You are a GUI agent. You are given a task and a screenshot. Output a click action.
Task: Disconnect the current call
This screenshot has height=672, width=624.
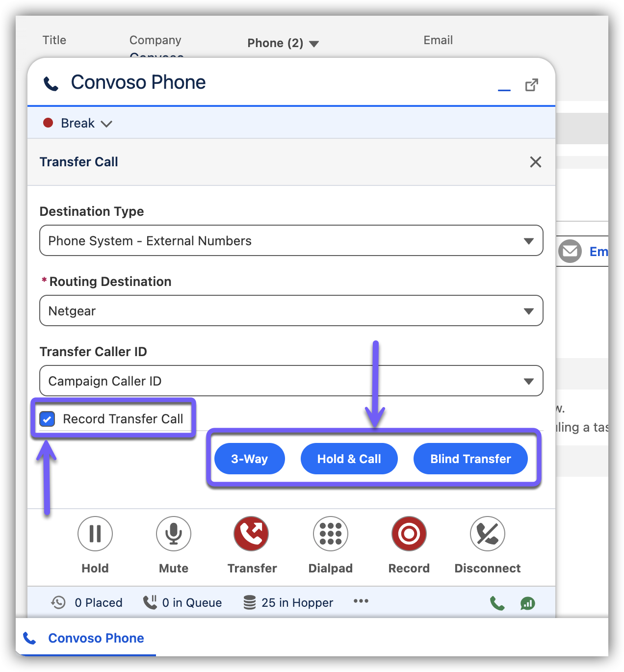pyautogui.click(x=487, y=534)
